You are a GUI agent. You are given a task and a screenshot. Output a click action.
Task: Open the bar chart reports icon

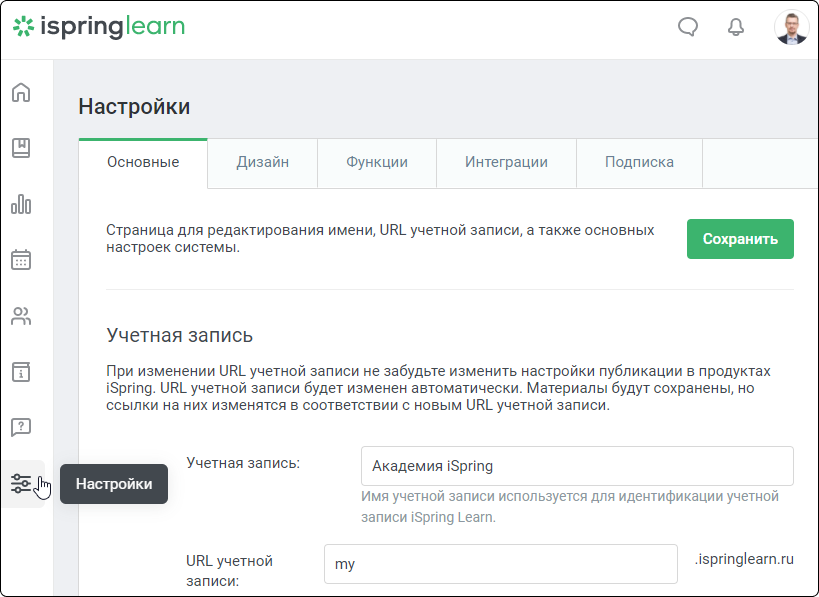(x=21, y=204)
